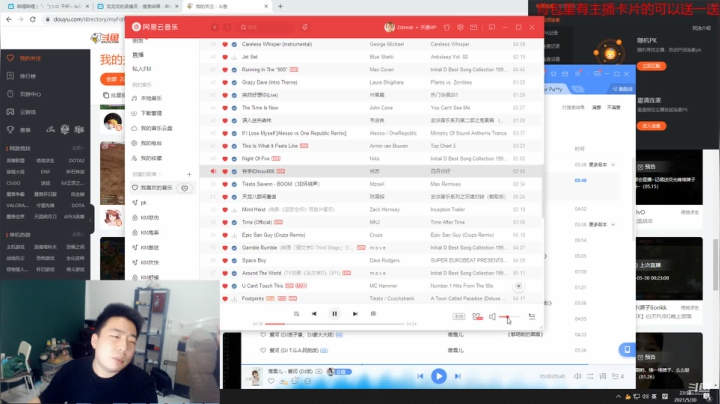Open SQ badge on This Is What It Feels Like

(x=304, y=146)
